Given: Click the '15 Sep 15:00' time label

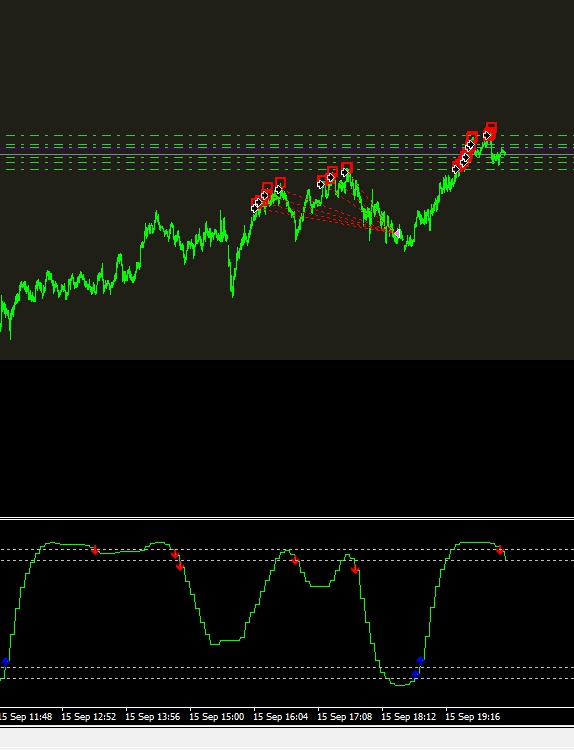Looking at the screenshot, I should pyautogui.click(x=217, y=717).
